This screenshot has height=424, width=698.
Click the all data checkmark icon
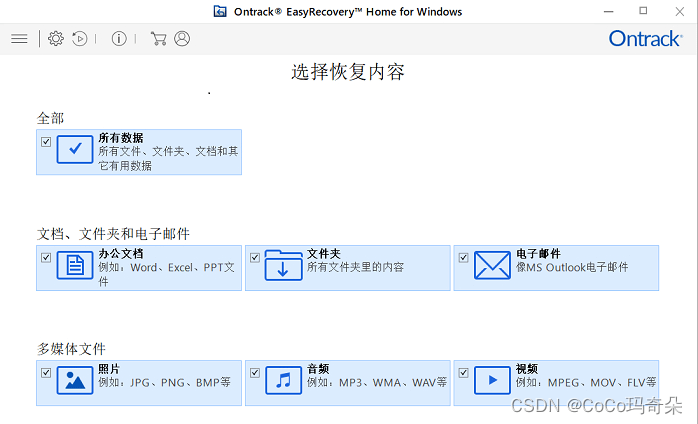[75, 150]
